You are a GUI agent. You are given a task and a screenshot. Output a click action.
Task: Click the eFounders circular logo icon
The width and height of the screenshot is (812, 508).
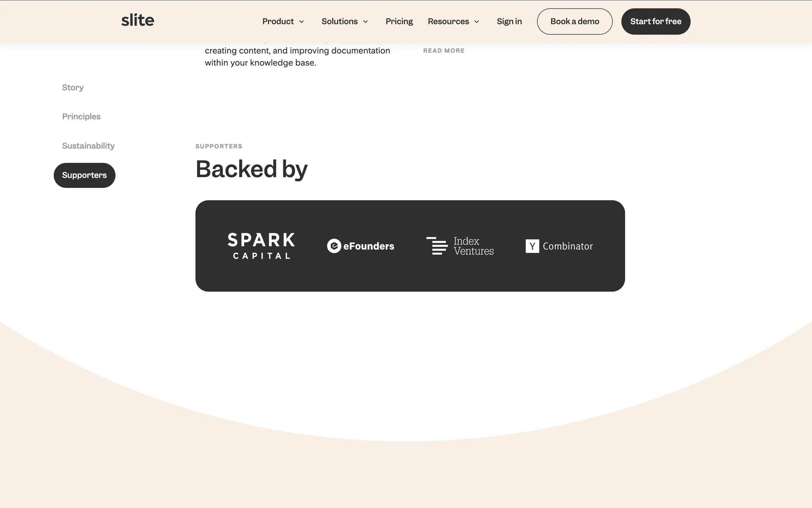click(334, 246)
